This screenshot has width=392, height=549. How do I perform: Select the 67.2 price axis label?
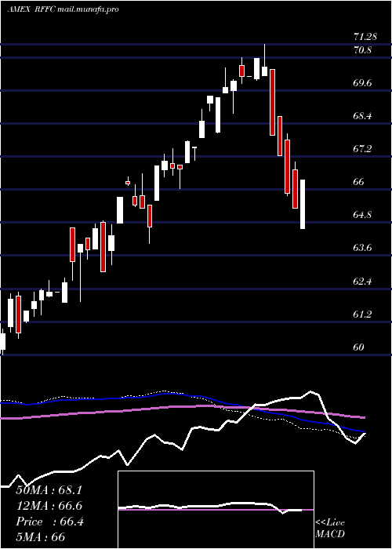click(362, 149)
